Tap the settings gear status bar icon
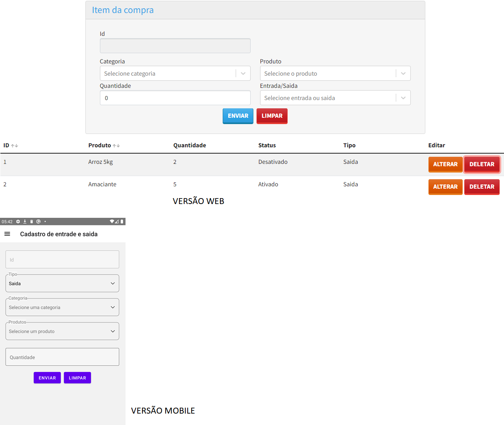Screen dimensions: 504x425 point(18,222)
